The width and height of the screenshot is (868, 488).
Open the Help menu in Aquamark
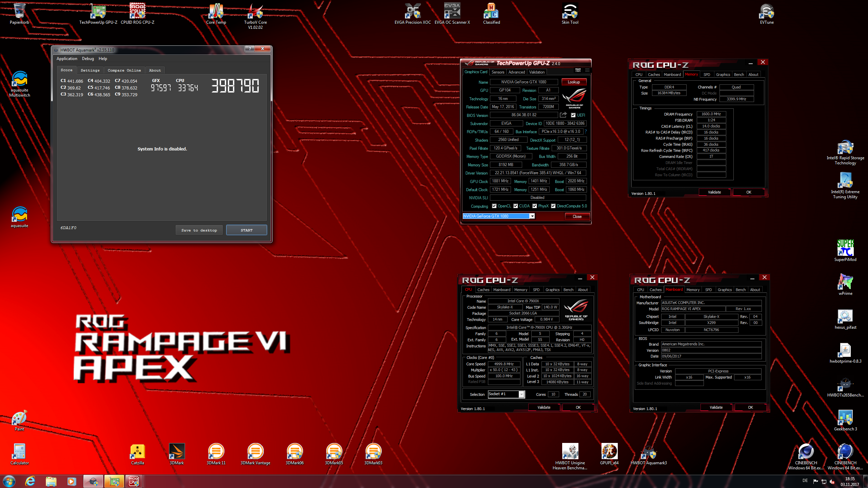pos(103,59)
